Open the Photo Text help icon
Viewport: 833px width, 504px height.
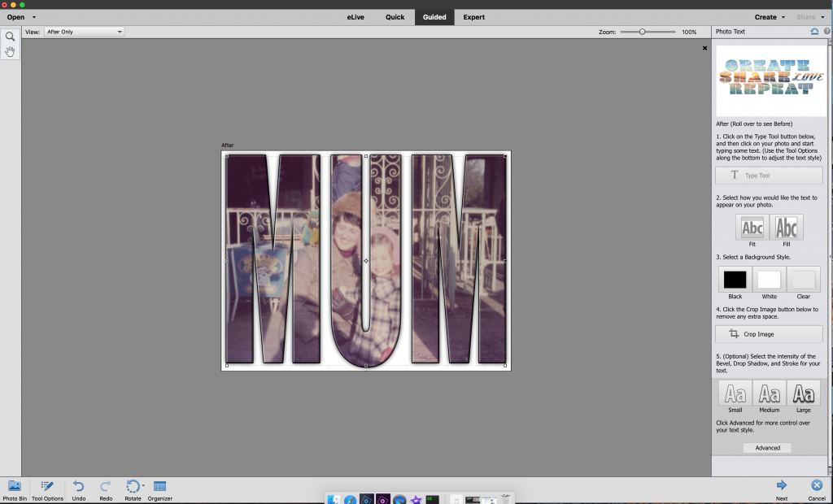click(826, 32)
